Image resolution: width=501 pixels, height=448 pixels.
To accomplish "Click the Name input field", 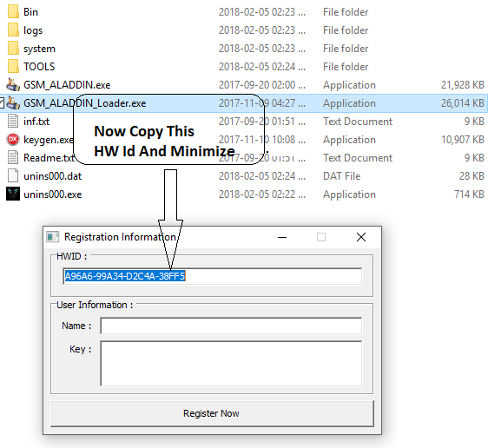I will (x=231, y=326).
